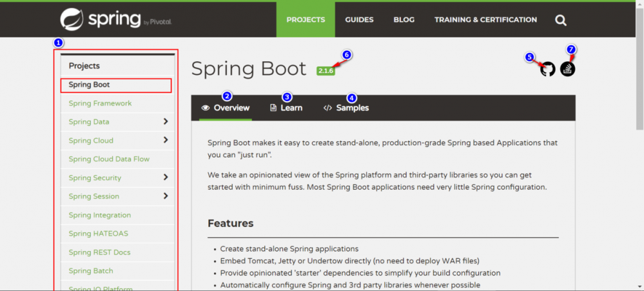The image size is (644, 291).
Task: Switch to the Overview tab
Action: point(226,108)
